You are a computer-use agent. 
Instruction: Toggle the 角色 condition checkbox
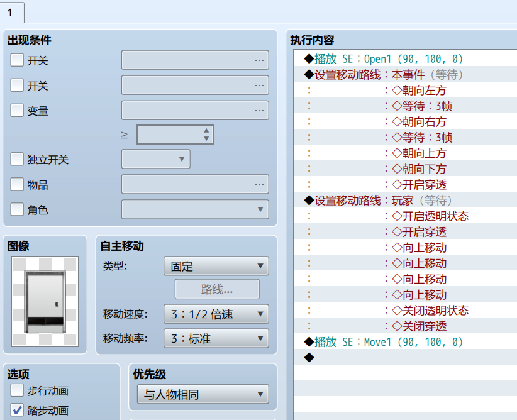tap(17, 209)
